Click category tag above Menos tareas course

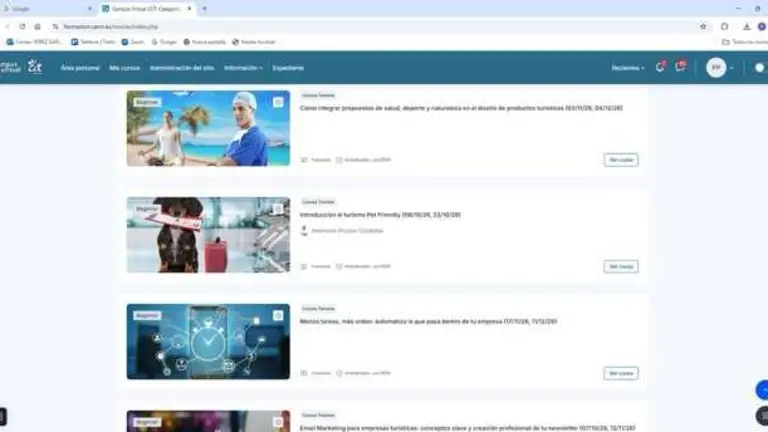point(318,309)
